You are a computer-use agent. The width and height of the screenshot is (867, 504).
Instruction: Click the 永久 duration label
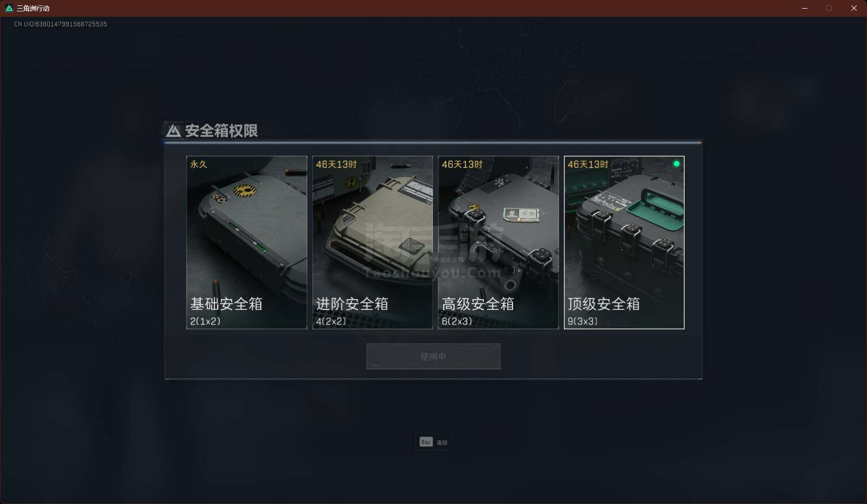tap(199, 164)
